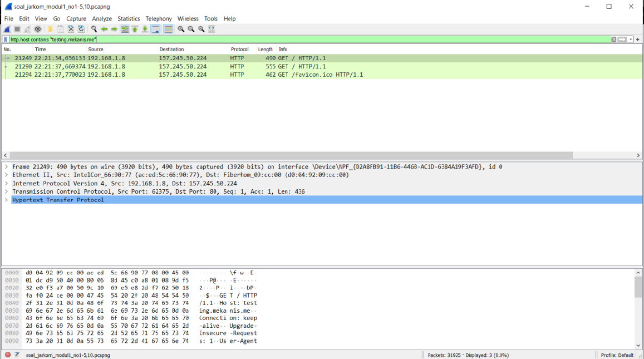644x359 pixels.
Task: Open the display filter history dropdown
Action: (x=631, y=39)
